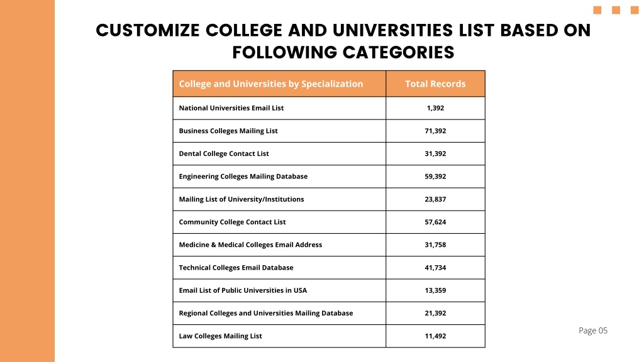Click 'Business Colleges Mailing List' entry
The image size is (644, 362).
[228, 131]
